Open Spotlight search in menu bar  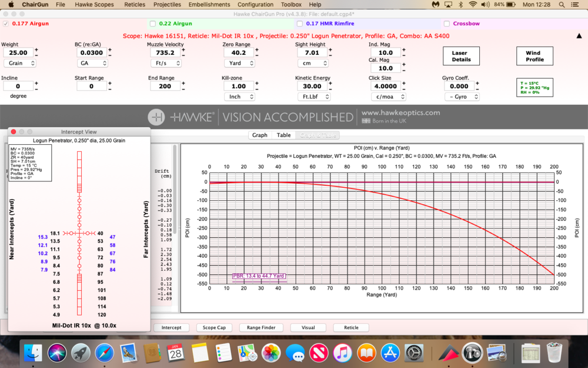[562, 5]
